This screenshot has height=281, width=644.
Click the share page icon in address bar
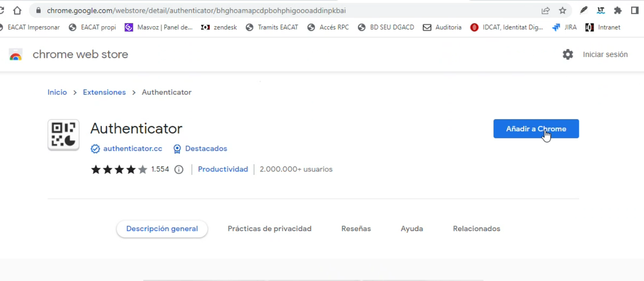(x=546, y=10)
